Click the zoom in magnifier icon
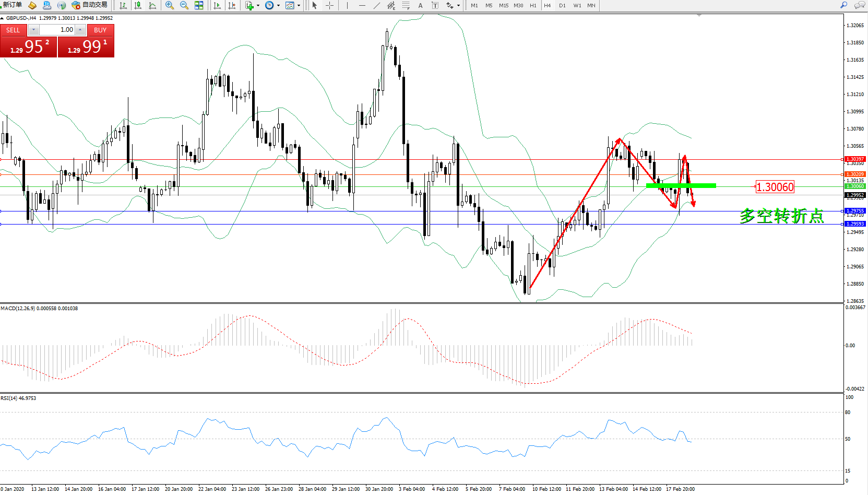The height and width of the screenshot is (495, 868). click(169, 5)
